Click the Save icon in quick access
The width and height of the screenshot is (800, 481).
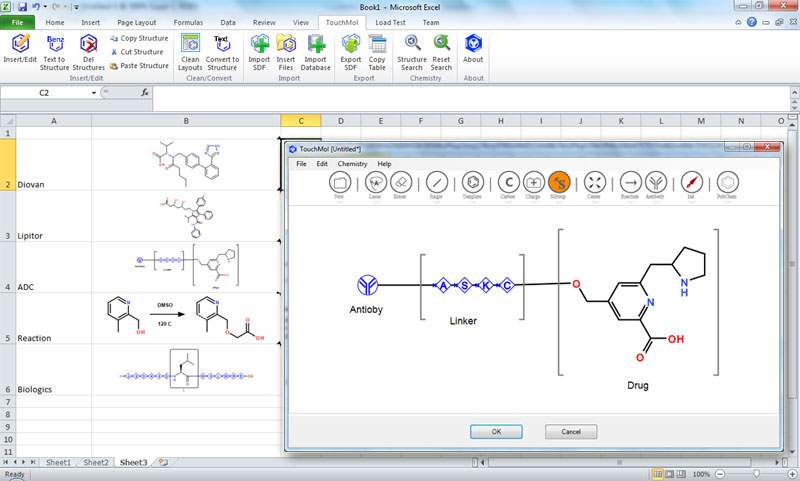point(22,7)
